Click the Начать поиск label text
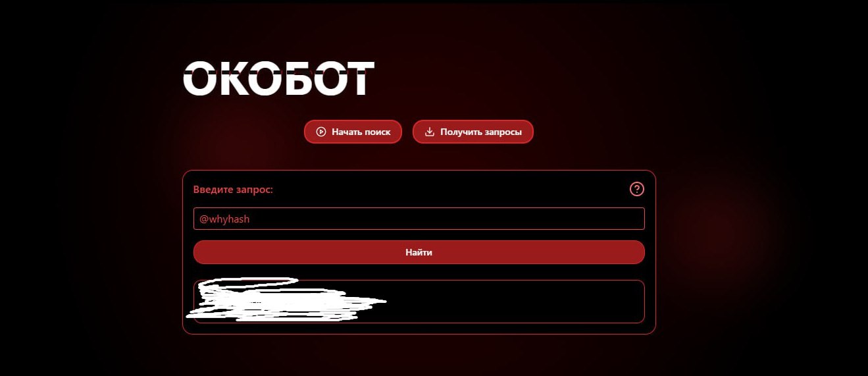Image resolution: width=868 pixels, height=376 pixels. click(361, 132)
